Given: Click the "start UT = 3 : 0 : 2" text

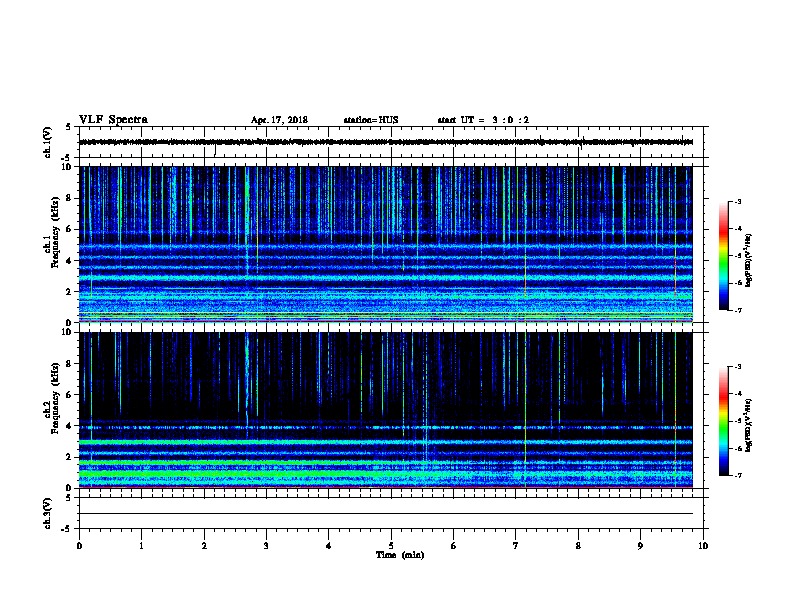Looking at the screenshot, I should click(483, 120).
